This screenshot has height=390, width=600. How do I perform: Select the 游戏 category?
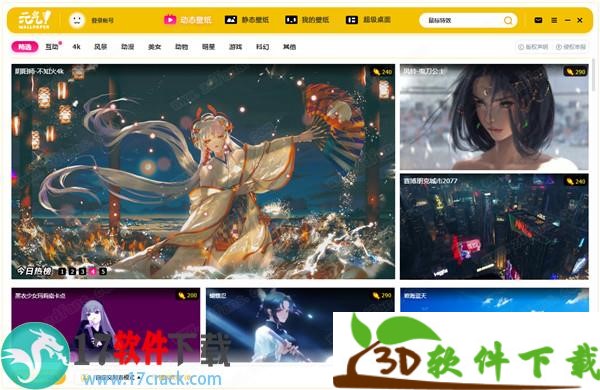pos(235,47)
